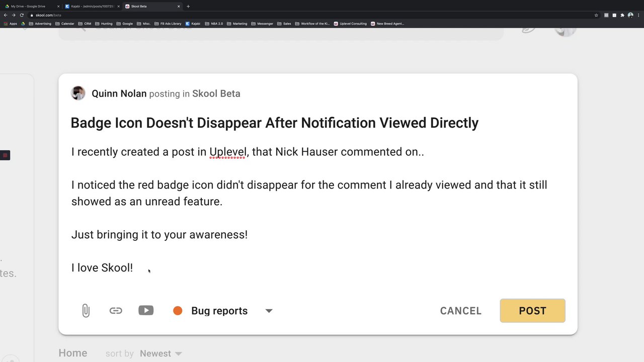Open the Kajabi bookmark
Viewport: 644px width, 362px height.
click(193, 24)
